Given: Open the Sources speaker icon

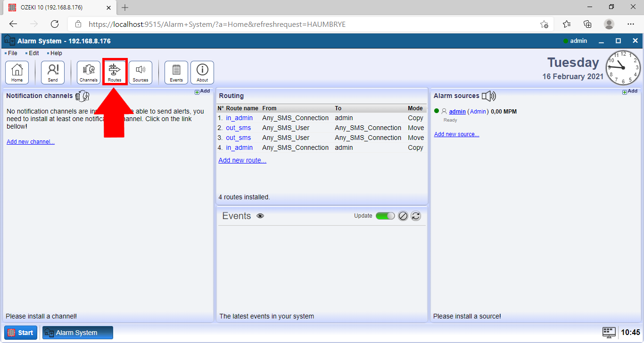Looking at the screenshot, I should tap(140, 73).
